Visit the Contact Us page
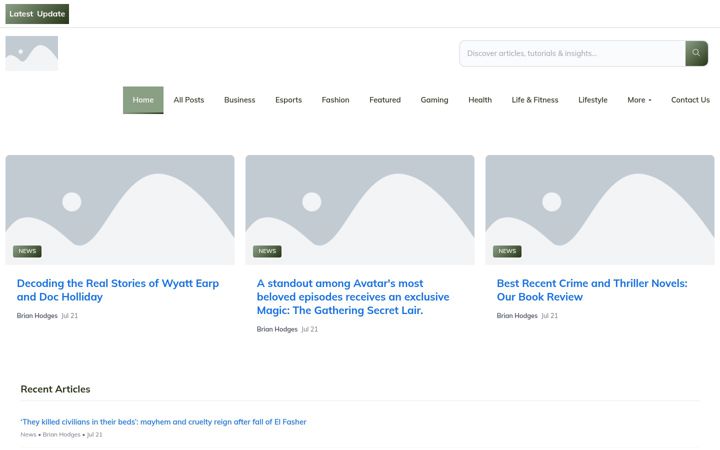Screen dimensions: 720x450 690,100
